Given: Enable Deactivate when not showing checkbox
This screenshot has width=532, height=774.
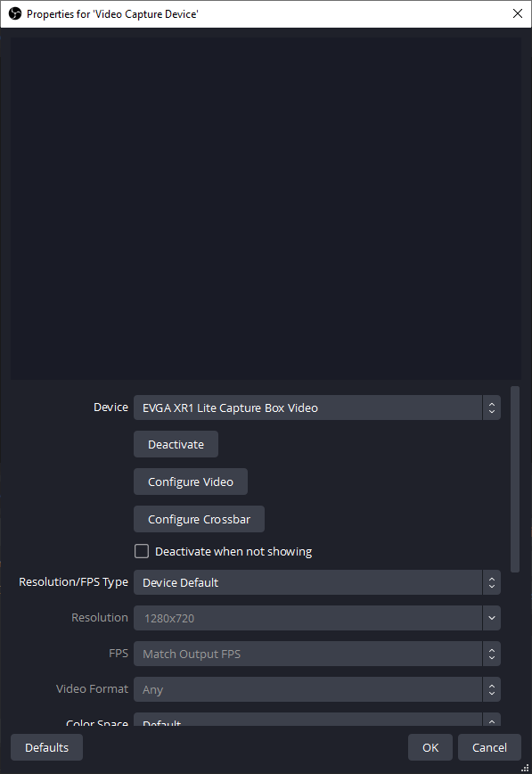Looking at the screenshot, I should 142,551.
